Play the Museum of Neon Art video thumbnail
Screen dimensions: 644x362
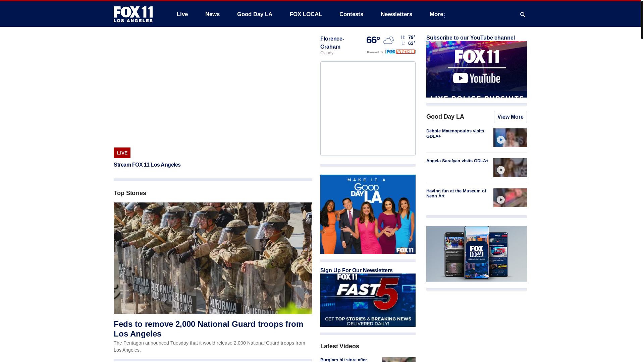510,198
